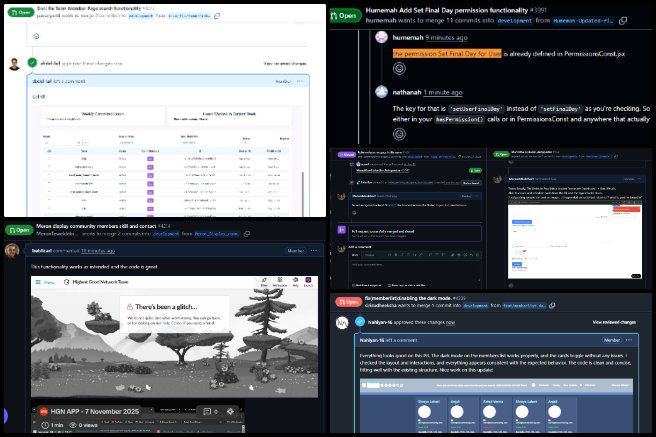This screenshot has width=656, height=437.
Task: Click the Open badge in middle far-right PR
Action: click(501, 154)
